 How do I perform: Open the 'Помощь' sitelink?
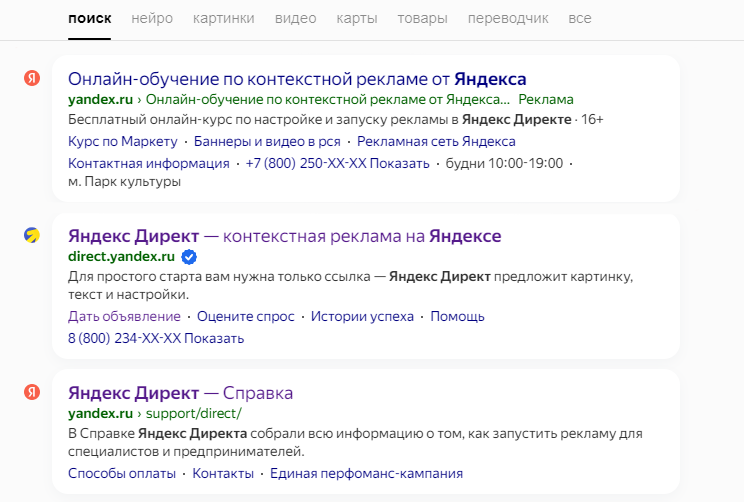(457, 316)
